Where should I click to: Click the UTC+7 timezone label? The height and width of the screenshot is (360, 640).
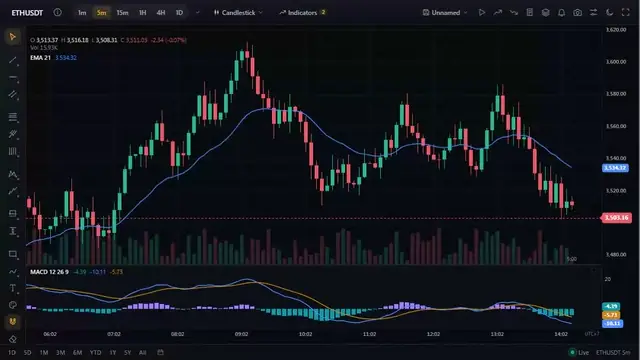pyautogui.click(x=591, y=334)
